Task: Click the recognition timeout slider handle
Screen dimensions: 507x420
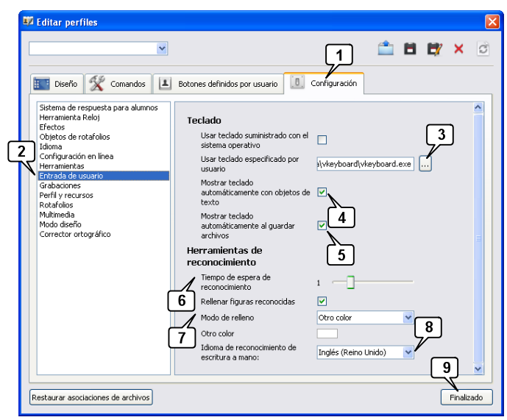Action: tap(351, 282)
